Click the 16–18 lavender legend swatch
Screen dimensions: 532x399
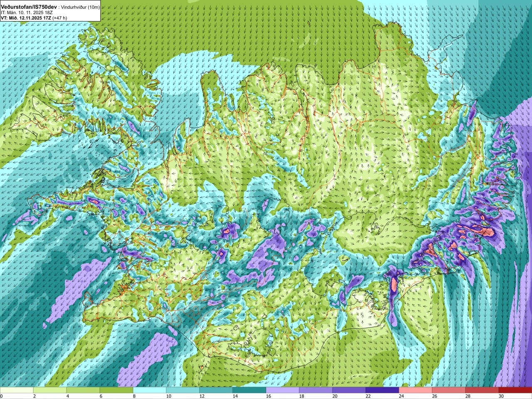coord(283,390)
